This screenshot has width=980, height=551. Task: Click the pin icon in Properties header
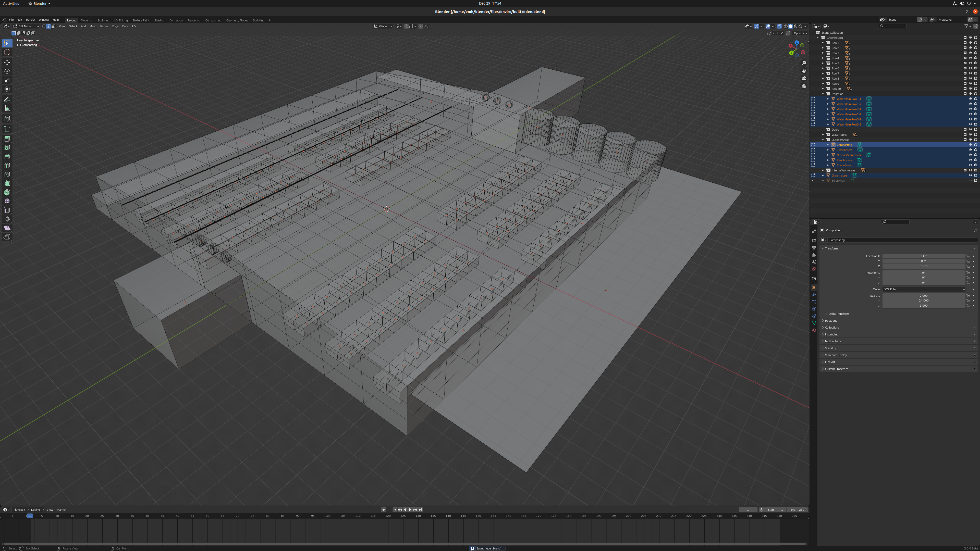975,230
